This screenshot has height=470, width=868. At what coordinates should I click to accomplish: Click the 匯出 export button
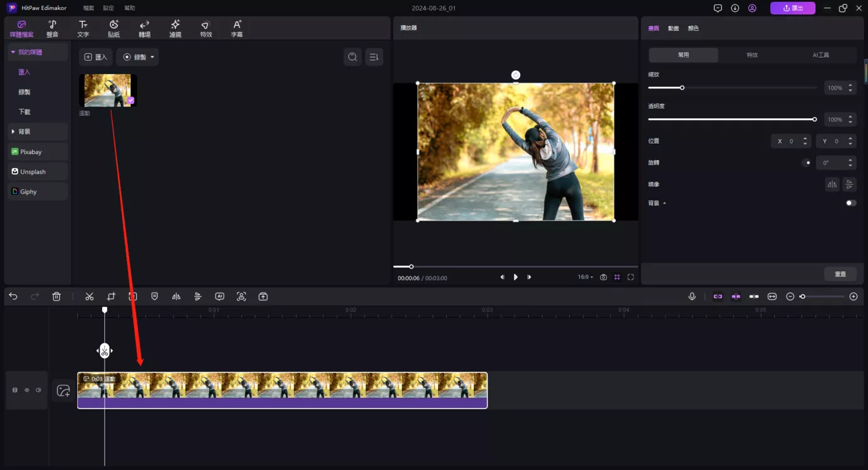point(793,8)
